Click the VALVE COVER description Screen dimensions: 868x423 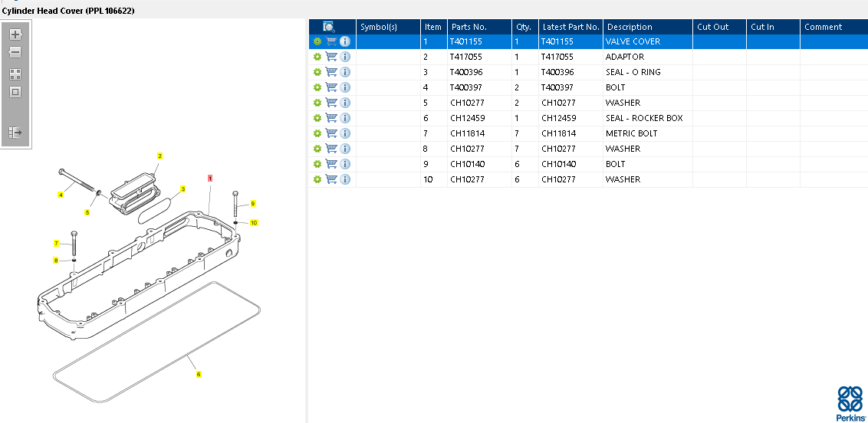pos(633,41)
